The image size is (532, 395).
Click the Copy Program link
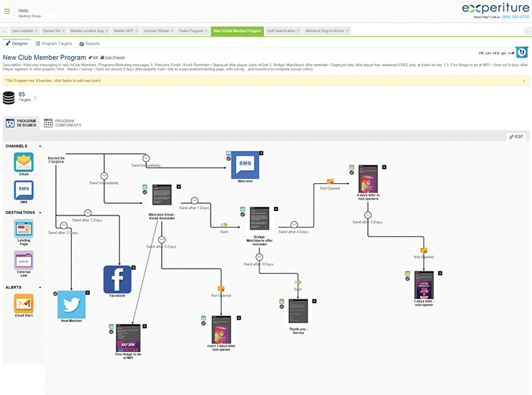pyautogui.click(x=113, y=57)
